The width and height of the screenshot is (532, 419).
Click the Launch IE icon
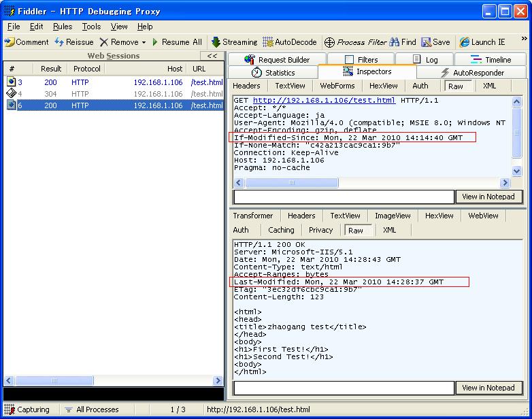[x=464, y=42]
